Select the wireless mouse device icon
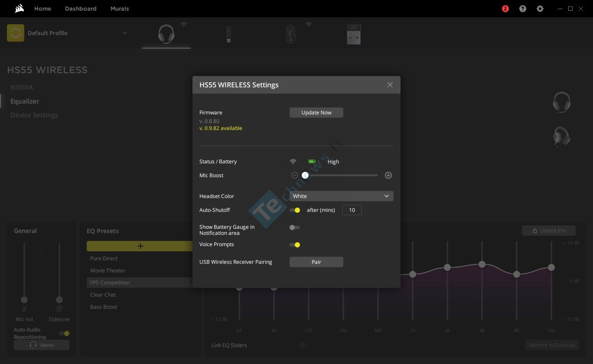 click(x=290, y=34)
